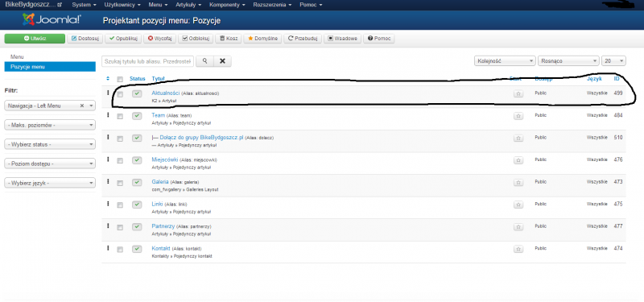Viewport: 644px width, 302px height.
Task: Select the Linki row checkbox
Action: 120,205
